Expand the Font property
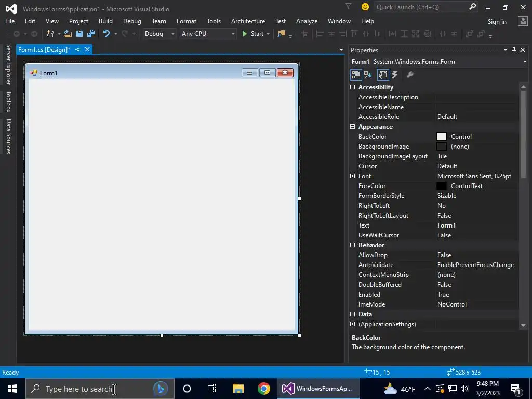The height and width of the screenshot is (399, 532). [353, 176]
